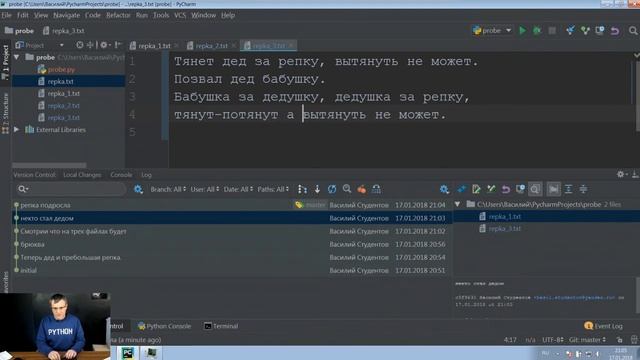Open Version Control tool window gear menu
This screenshot has width=640, height=360.
(622, 175)
